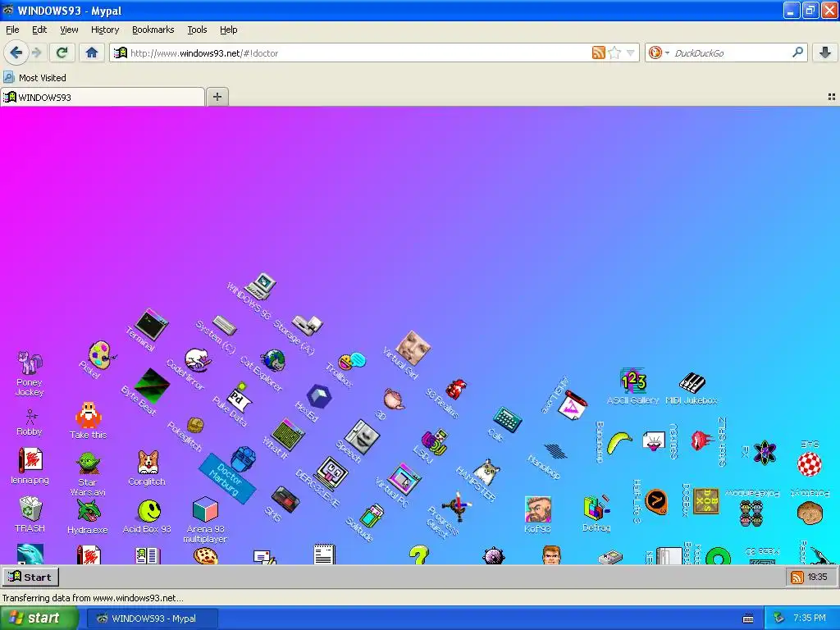This screenshot has width=840, height=630.
Task: Open the Help menu
Action: tap(228, 30)
